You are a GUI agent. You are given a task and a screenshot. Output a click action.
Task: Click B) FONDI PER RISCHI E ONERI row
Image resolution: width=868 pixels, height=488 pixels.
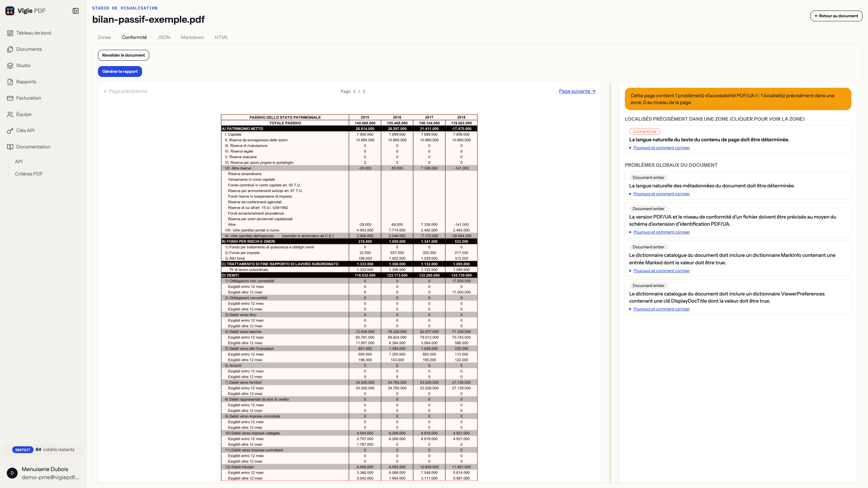[x=349, y=241]
